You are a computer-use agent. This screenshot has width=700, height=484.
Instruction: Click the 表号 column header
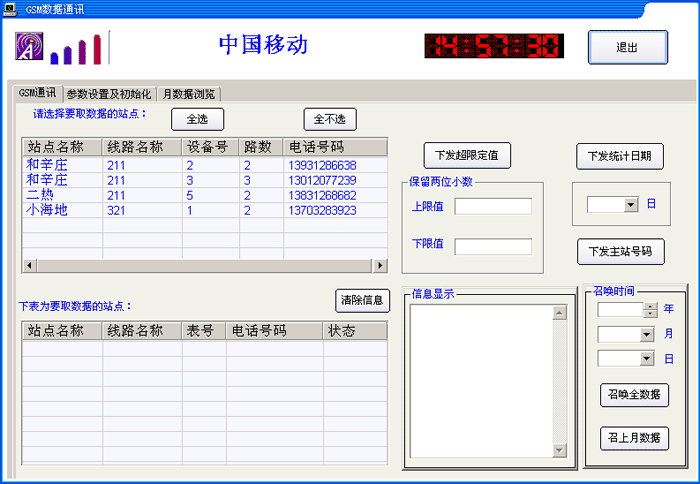[x=204, y=331]
